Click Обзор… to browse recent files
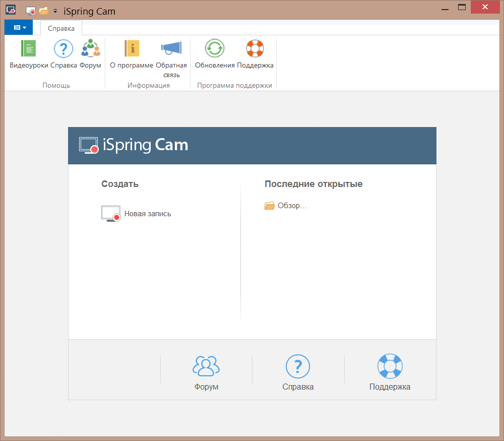The image size is (504, 441). (285, 206)
